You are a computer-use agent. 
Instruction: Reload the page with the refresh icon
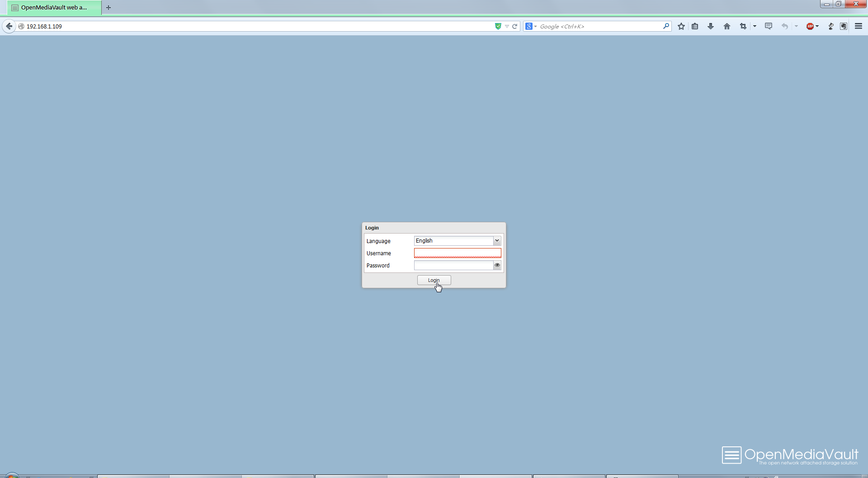point(514,26)
